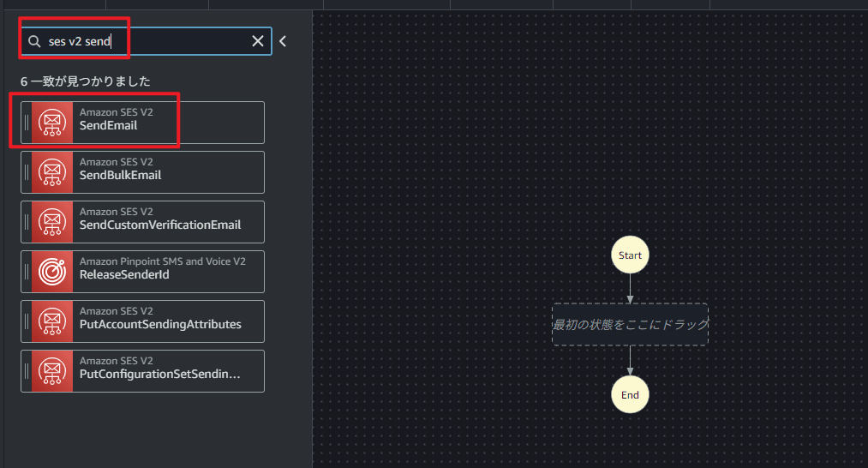The width and height of the screenshot is (868, 468).
Task: Click 'Amazon Pinpoint SMS and Voice V2' label
Action: [x=163, y=261]
